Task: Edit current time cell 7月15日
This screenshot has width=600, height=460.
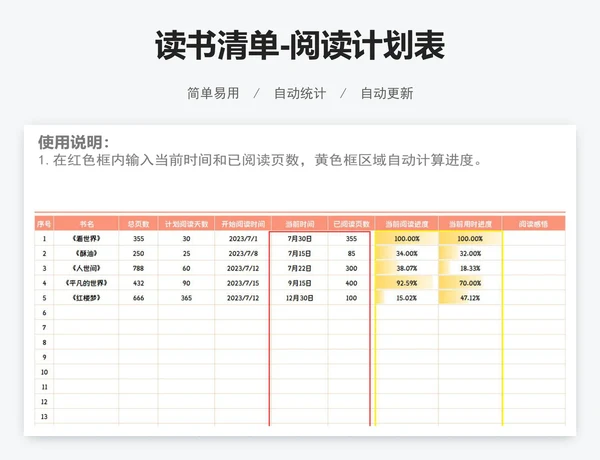Action: click(299, 253)
